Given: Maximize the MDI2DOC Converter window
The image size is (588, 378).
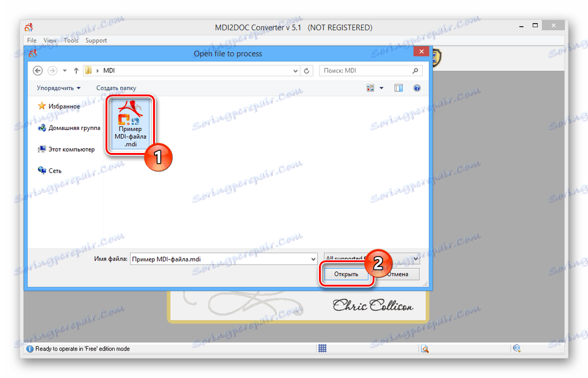Looking at the screenshot, I should (535, 26).
